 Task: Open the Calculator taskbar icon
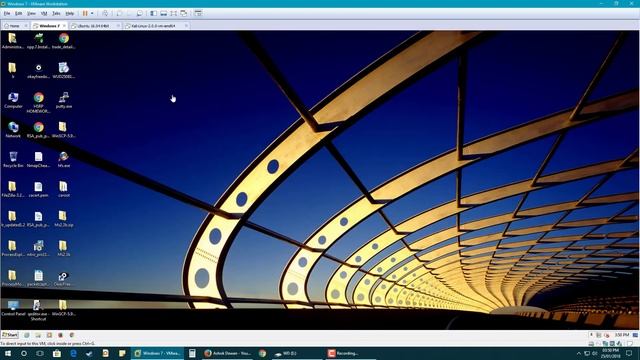click(192, 353)
